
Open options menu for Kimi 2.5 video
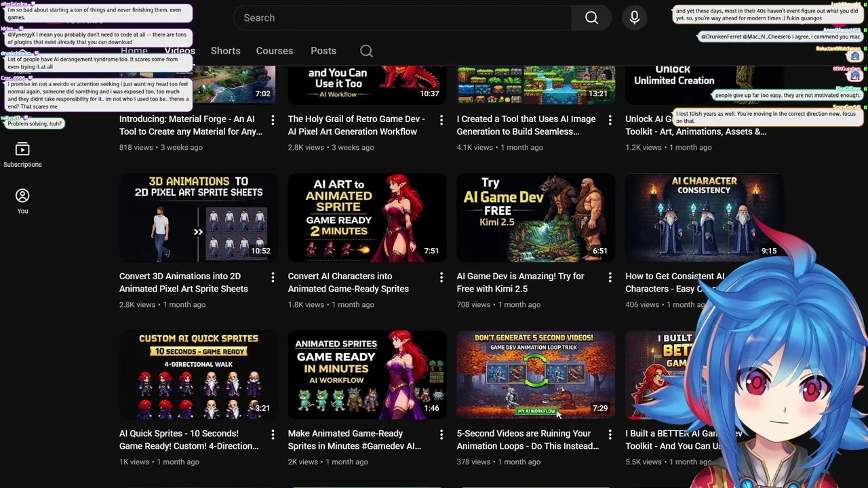[610, 277]
